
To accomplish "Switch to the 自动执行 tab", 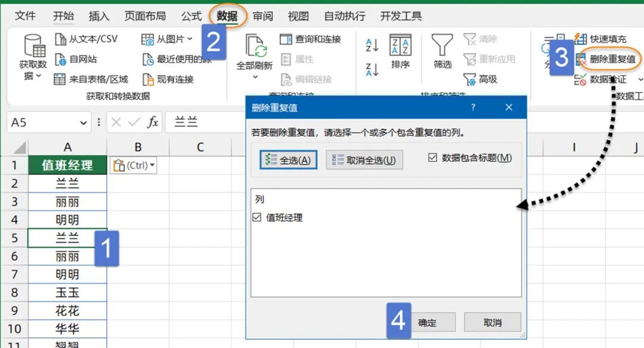I will click(x=345, y=16).
